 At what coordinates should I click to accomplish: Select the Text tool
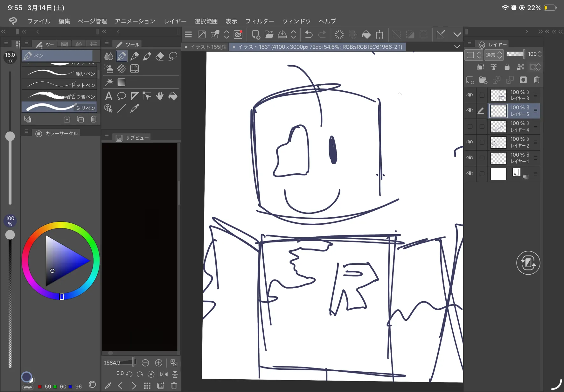coord(108,96)
